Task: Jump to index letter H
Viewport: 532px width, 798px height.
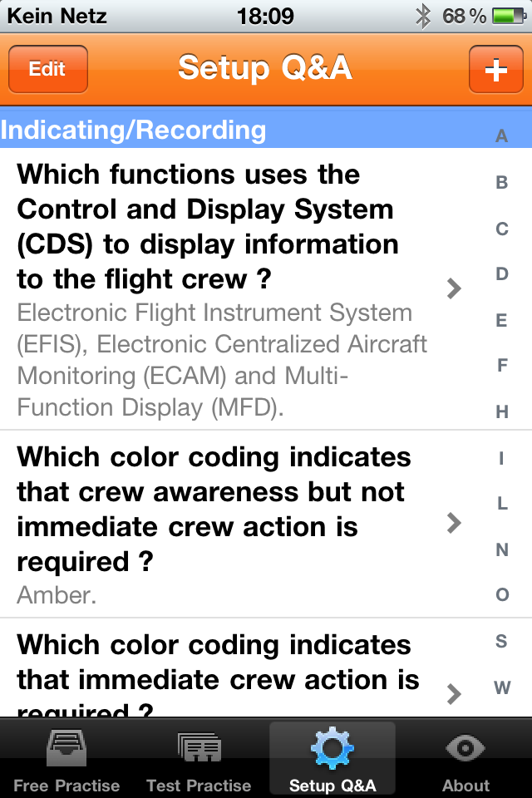Action: coord(501,411)
